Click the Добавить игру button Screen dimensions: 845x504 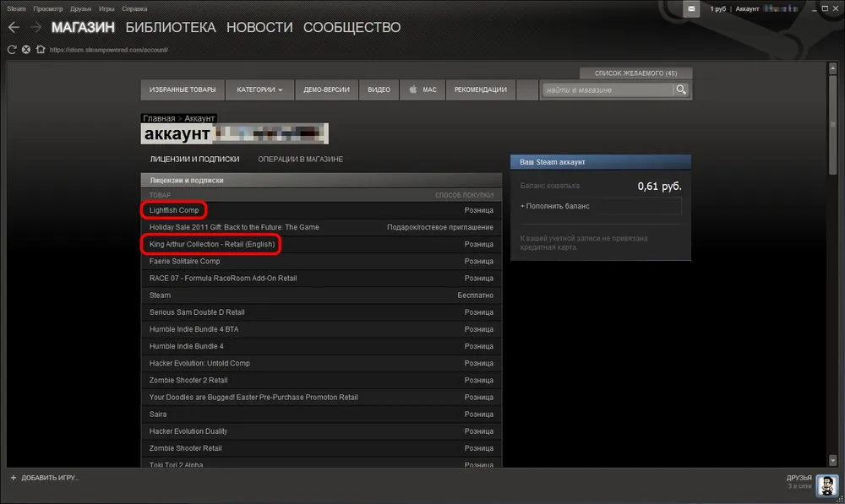[44, 478]
